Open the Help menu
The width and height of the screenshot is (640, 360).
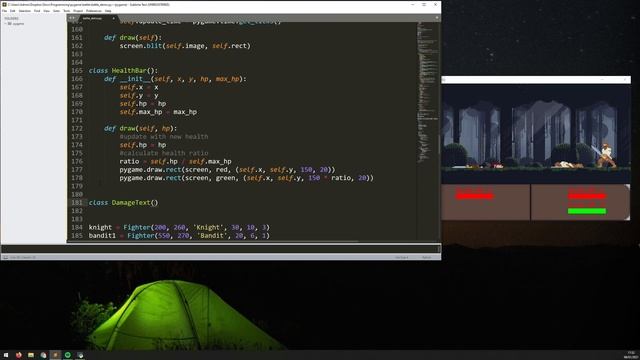(108, 11)
